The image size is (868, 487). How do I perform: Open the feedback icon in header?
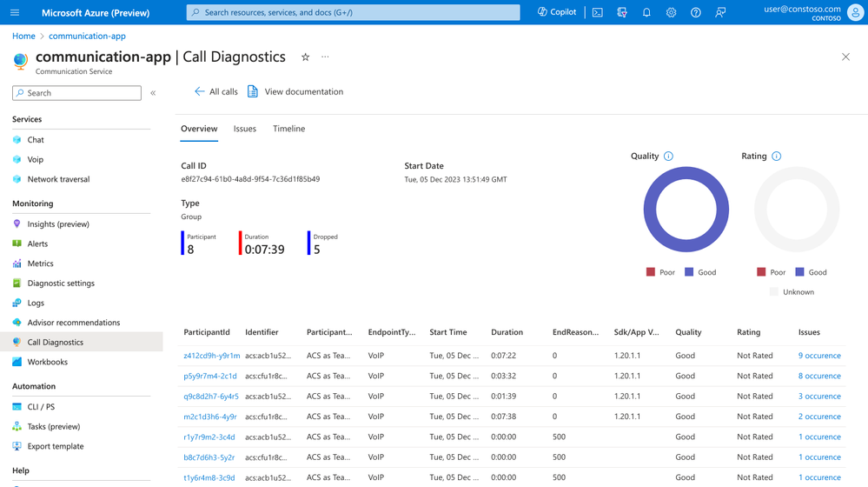coord(720,12)
